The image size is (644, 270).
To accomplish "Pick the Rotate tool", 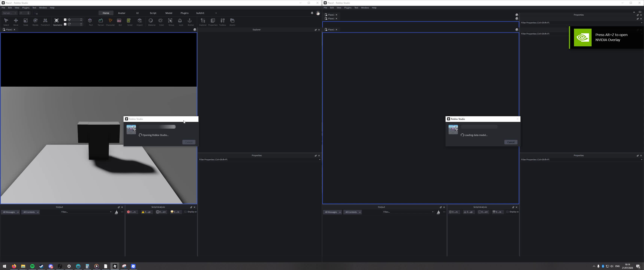I will pyautogui.click(x=35, y=22).
